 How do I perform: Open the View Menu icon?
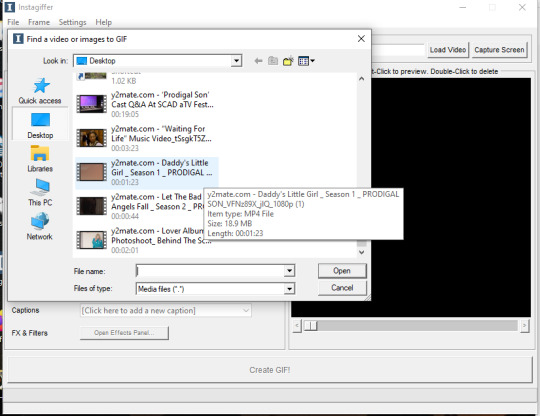306,61
